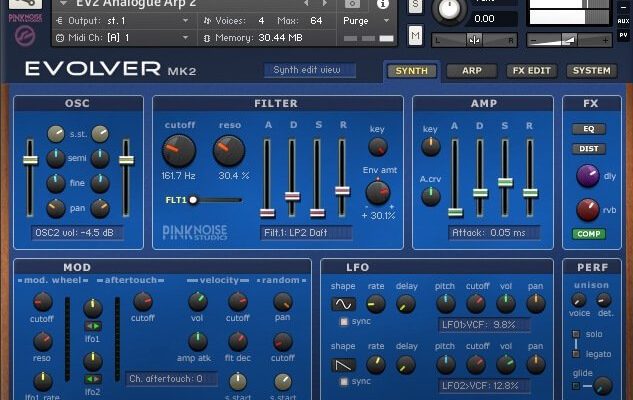Click the red reverb knob in FX
Screen dimensions: 633x400
pyautogui.click(x=588, y=210)
